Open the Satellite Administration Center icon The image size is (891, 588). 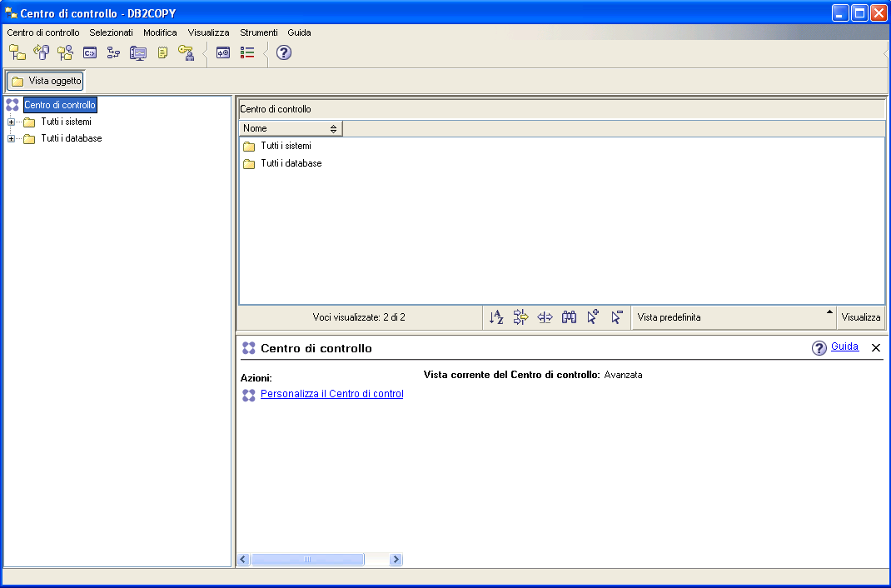pos(65,52)
